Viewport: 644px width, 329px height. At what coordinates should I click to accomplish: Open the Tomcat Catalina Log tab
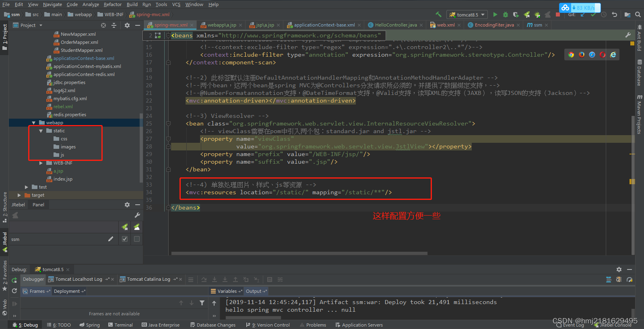(x=149, y=279)
